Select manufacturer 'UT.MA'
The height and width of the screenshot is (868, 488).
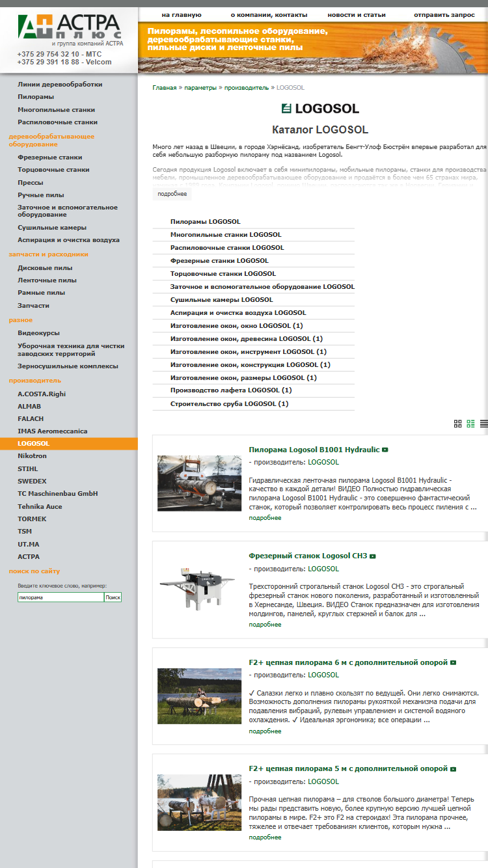(x=29, y=544)
